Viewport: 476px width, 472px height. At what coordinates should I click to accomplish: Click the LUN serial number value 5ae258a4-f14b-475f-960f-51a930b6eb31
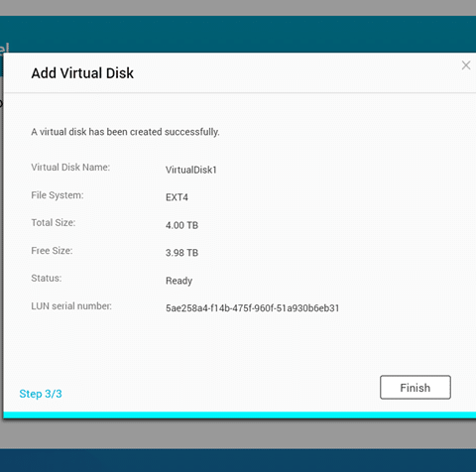pos(253,308)
